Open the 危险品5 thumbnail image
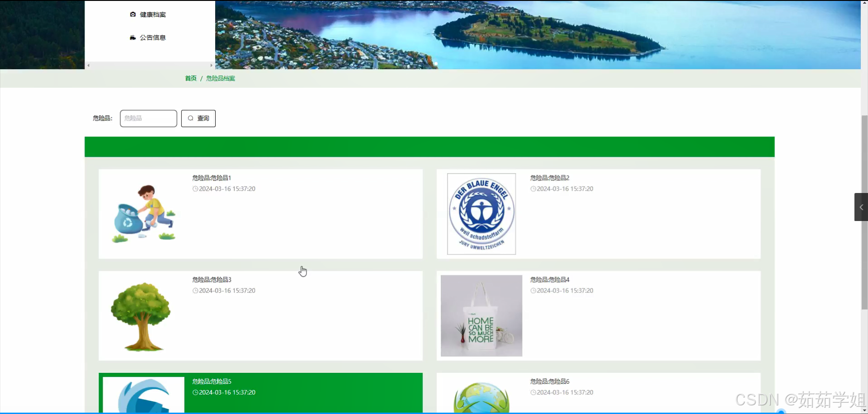This screenshot has width=868, height=414. pos(144,395)
